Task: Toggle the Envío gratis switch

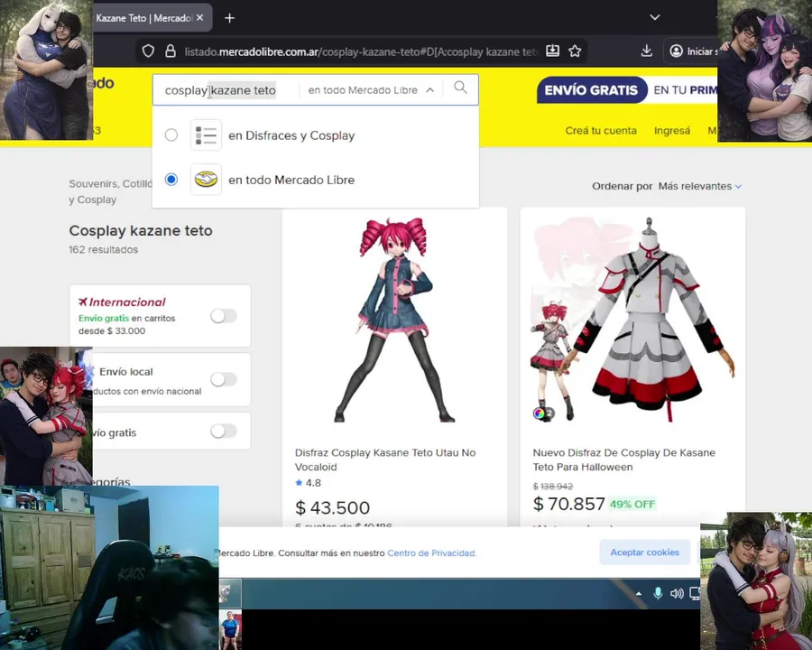Action: (x=224, y=431)
